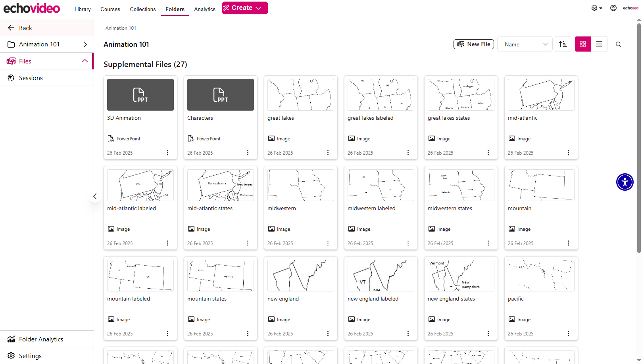Open more options for pacific image
The image size is (642, 364).
coord(568,333)
